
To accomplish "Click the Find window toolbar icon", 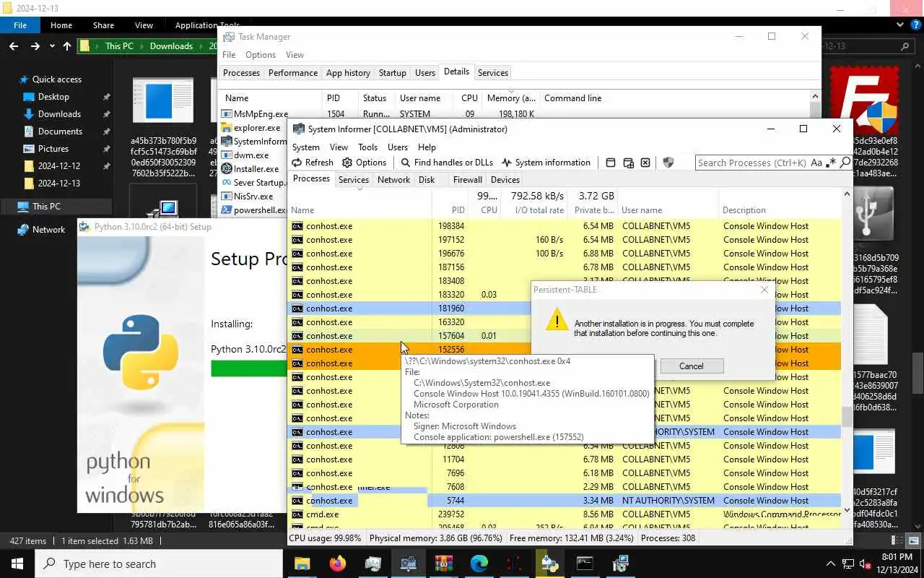I will (611, 163).
